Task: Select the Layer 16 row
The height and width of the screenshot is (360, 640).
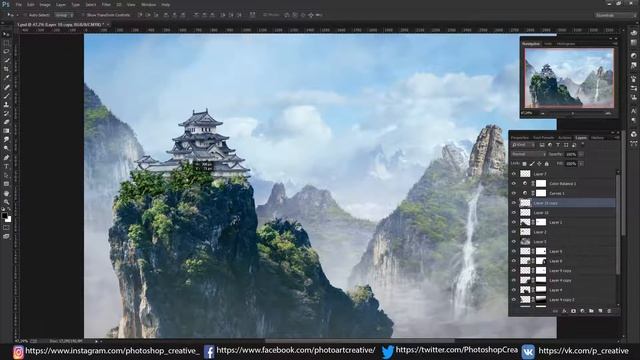Action: coord(567,213)
